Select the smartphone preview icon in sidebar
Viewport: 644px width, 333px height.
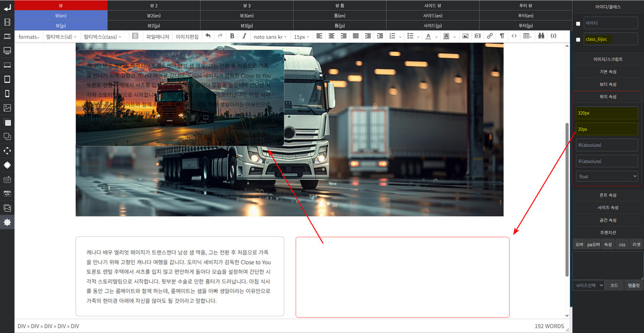tap(7, 93)
